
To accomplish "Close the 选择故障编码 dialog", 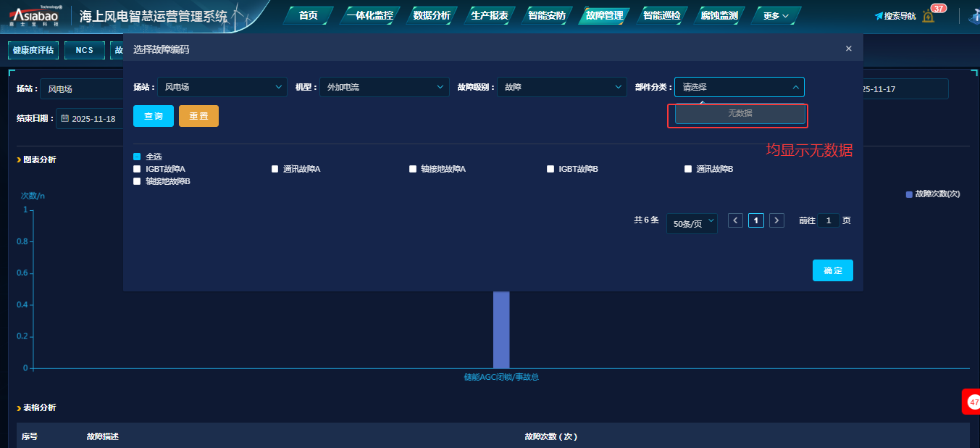I will [849, 49].
